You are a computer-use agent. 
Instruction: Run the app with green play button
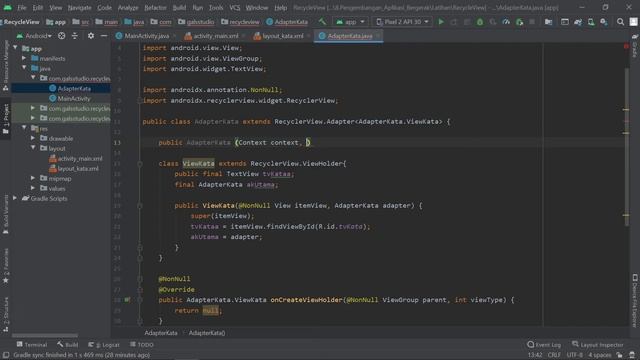tap(441, 22)
